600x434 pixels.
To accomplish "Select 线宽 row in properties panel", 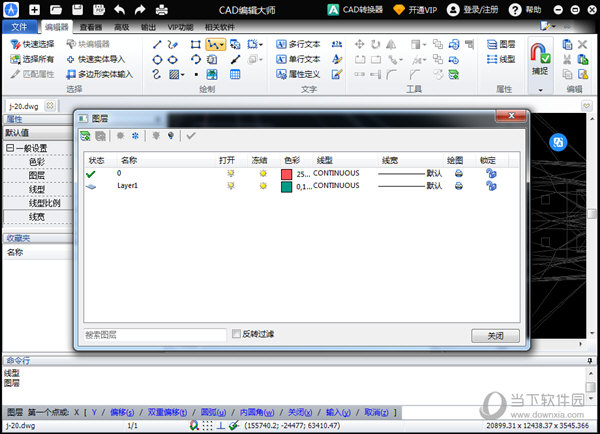I will tap(37, 217).
